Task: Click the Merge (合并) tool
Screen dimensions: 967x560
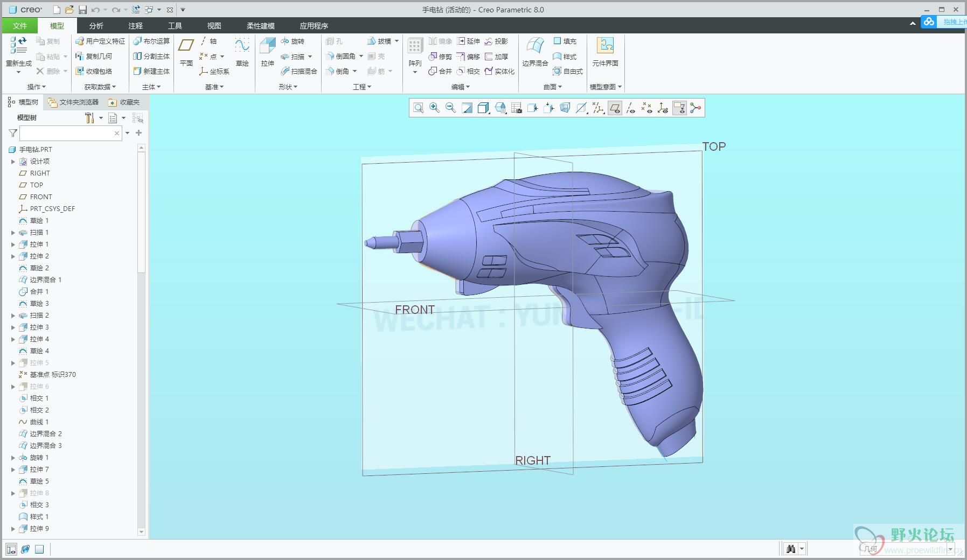Action: point(440,71)
